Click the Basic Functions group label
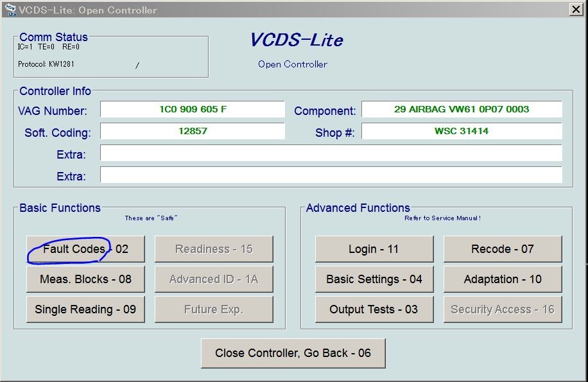The image size is (588, 382). pyautogui.click(x=60, y=208)
